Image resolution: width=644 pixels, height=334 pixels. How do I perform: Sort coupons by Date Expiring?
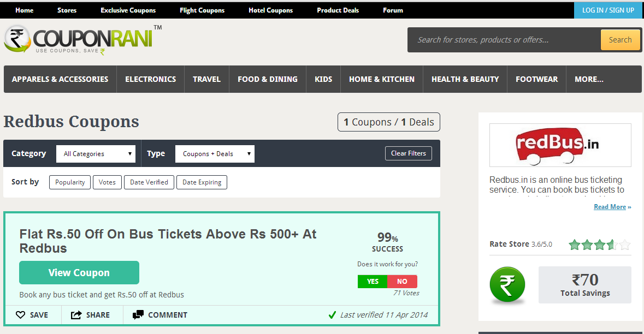click(202, 182)
